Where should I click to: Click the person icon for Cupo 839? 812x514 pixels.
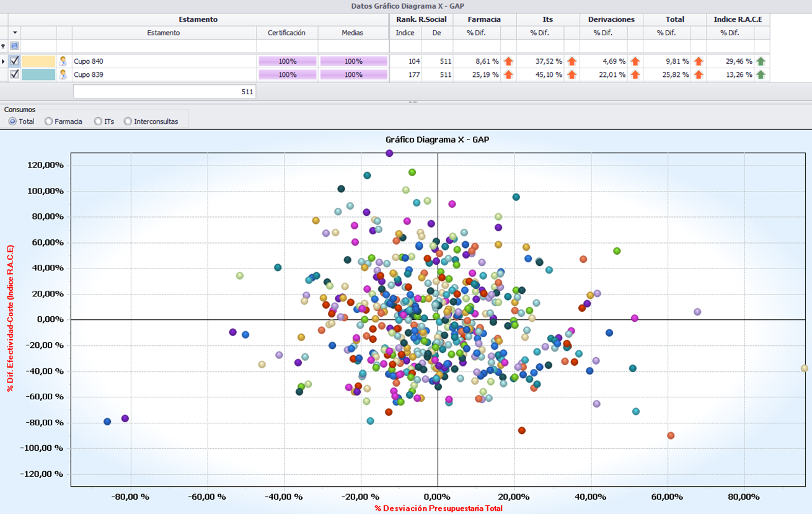point(63,74)
